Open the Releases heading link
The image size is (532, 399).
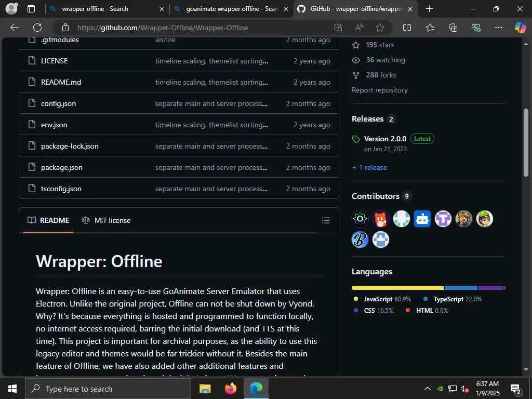point(374,119)
